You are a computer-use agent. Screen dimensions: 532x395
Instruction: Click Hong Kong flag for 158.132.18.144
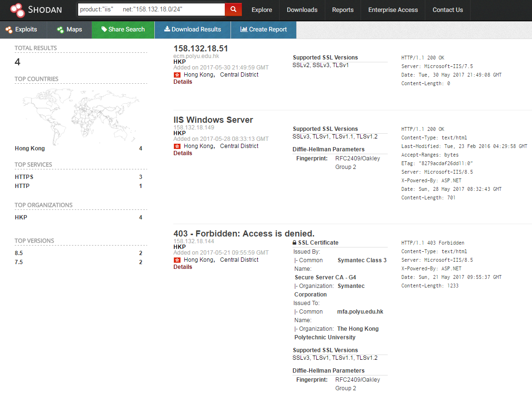[177, 260]
